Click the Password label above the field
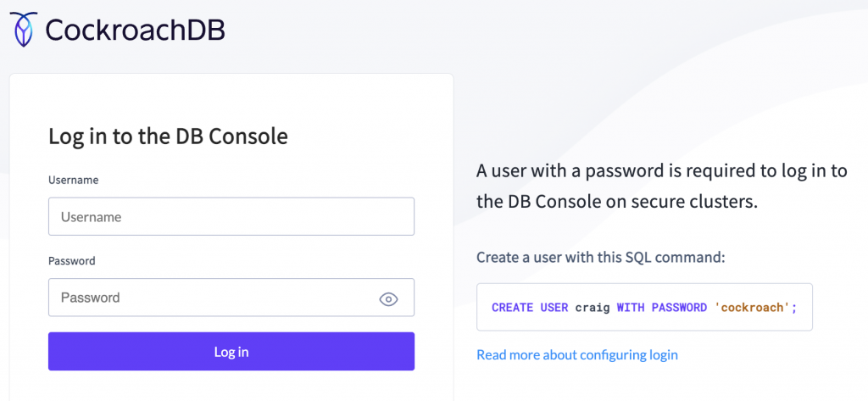 [72, 261]
